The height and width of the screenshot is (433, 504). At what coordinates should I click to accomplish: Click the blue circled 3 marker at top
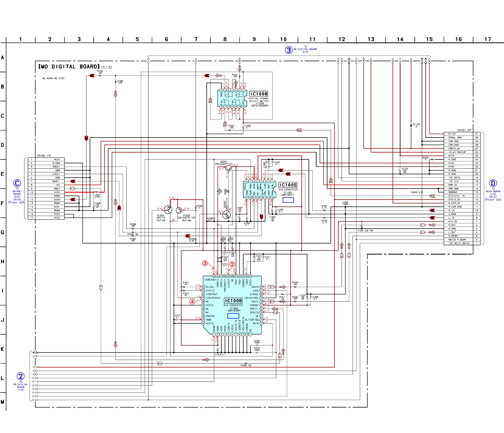(289, 50)
